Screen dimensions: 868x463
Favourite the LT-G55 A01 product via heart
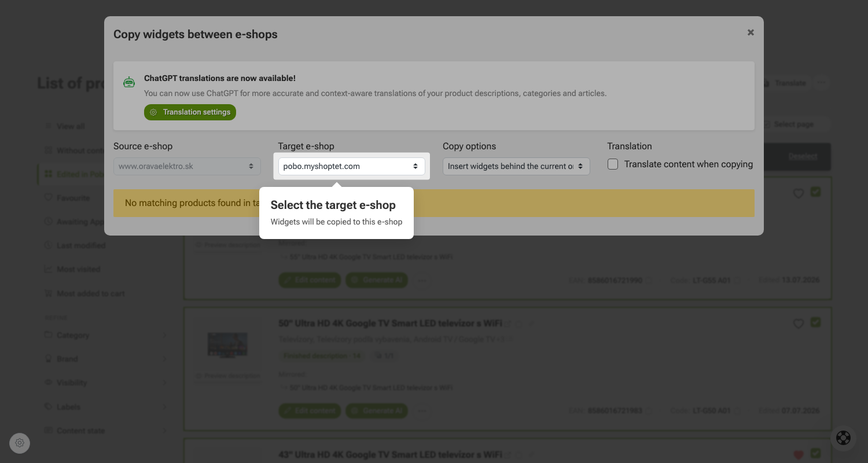[x=799, y=194]
